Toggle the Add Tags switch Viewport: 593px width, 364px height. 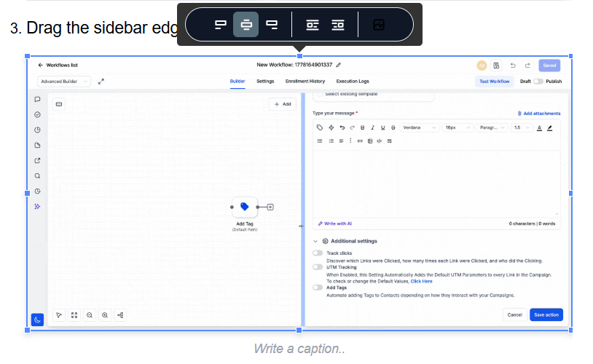(318, 288)
